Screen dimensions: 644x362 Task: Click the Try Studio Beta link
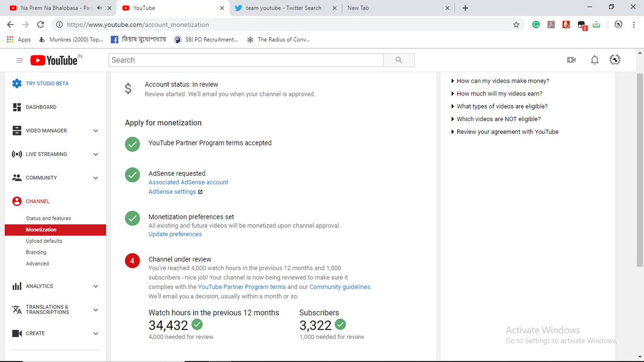47,84
